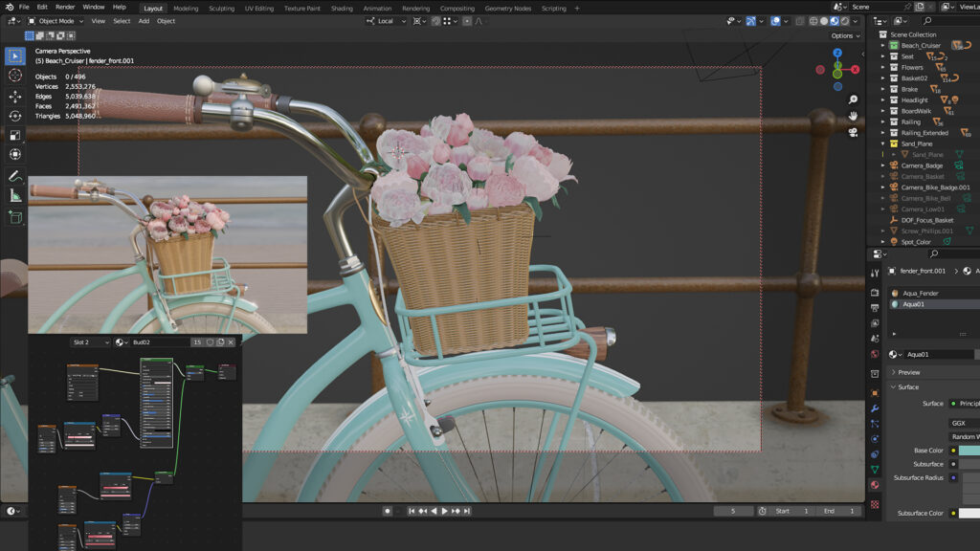
Task: Enable rendered viewport shading mode
Action: click(x=845, y=21)
